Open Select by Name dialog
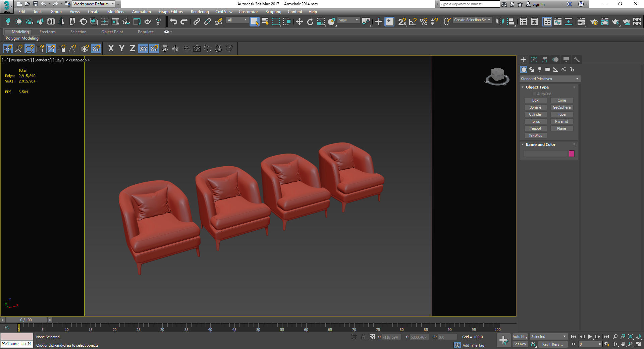This screenshot has width=644, height=349. coord(265,22)
